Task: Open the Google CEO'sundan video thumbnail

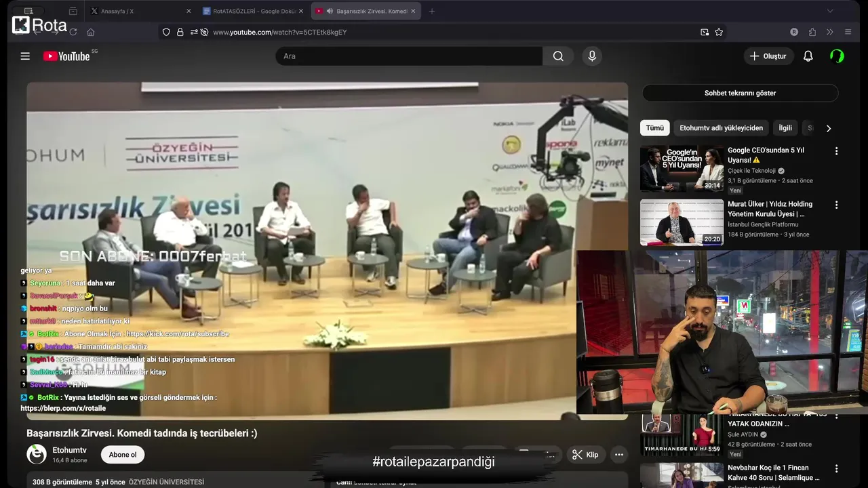Action: pyautogui.click(x=682, y=169)
